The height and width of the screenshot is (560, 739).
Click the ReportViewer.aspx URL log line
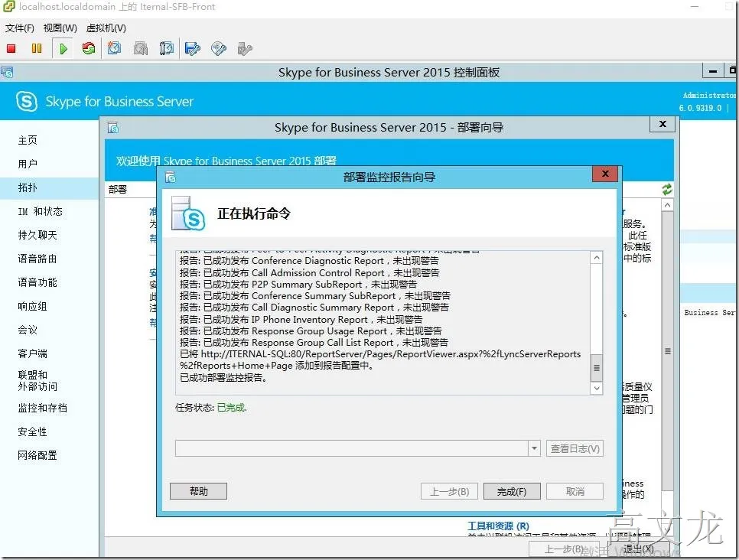pyautogui.click(x=380, y=360)
